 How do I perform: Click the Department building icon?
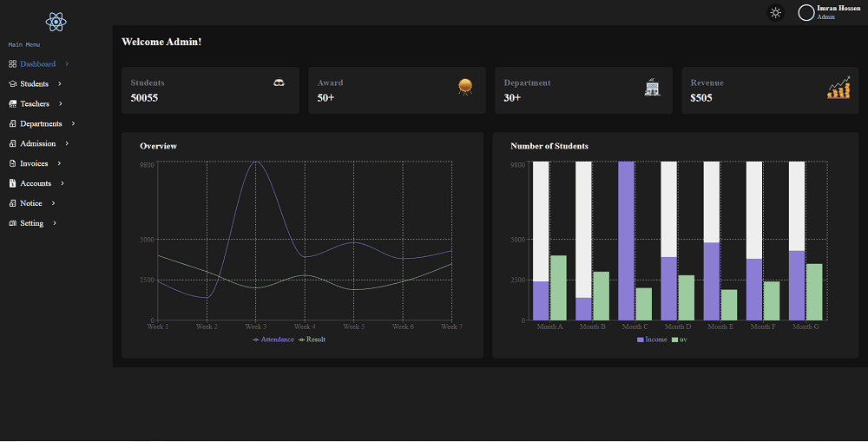[652, 86]
